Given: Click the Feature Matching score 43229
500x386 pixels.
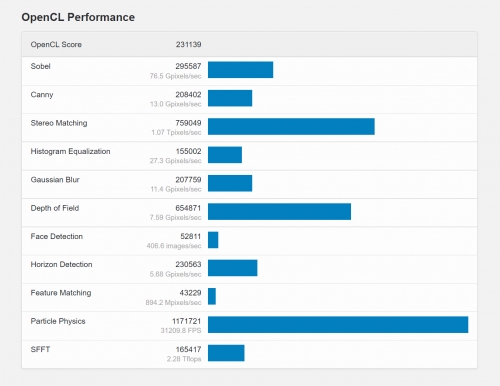Looking at the screenshot, I should coord(190,293).
